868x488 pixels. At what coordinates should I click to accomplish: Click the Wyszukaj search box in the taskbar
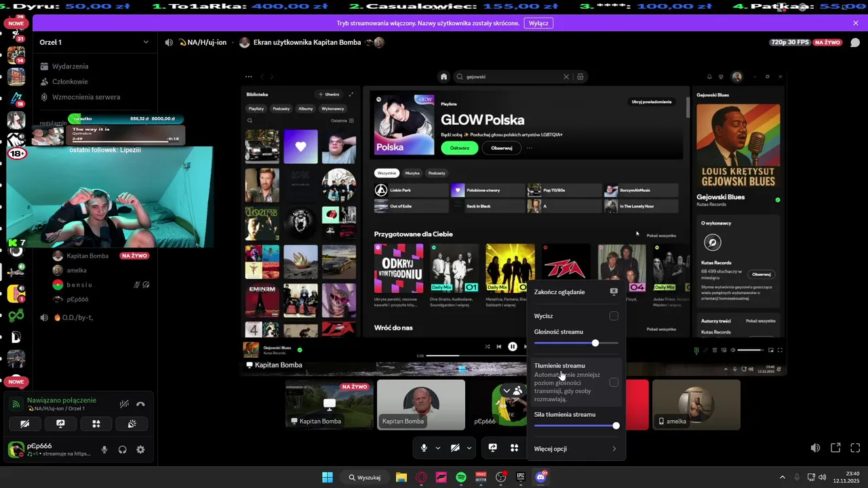point(364,477)
